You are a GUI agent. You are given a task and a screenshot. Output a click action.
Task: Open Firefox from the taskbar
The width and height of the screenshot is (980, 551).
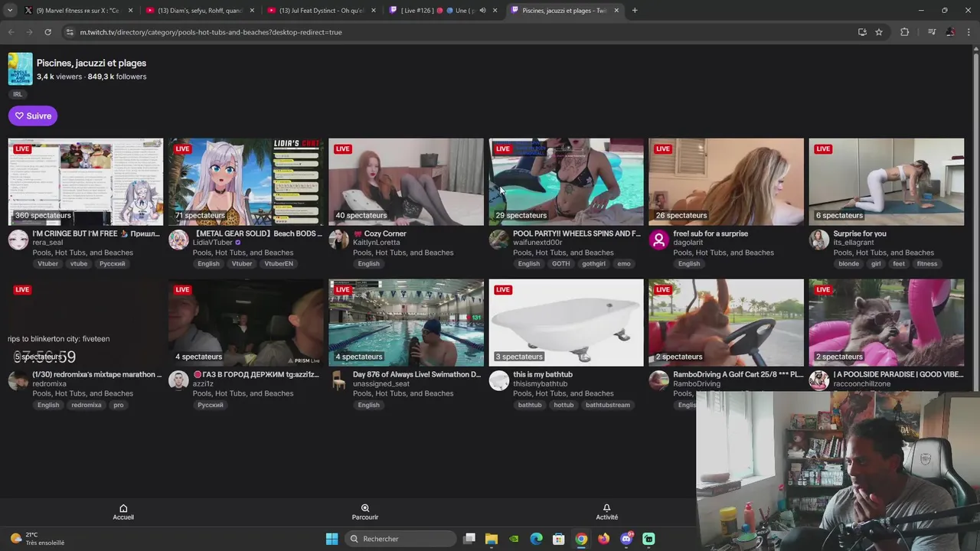tap(604, 539)
